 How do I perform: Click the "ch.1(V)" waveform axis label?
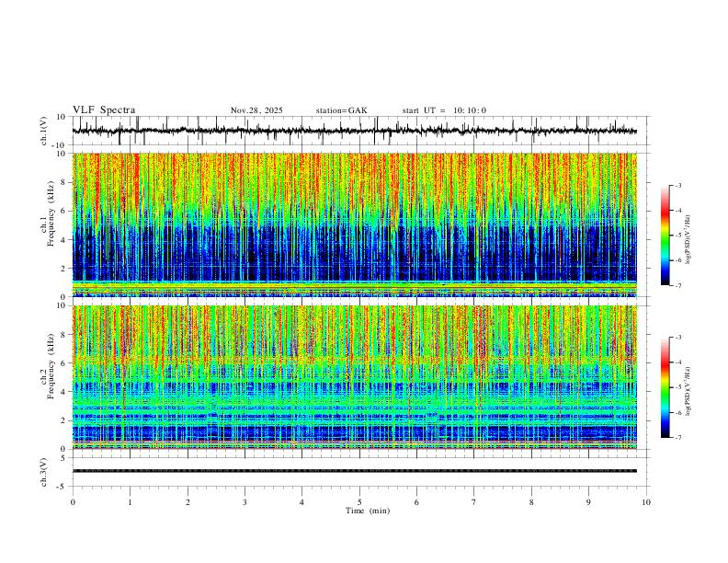coord(44,131)
